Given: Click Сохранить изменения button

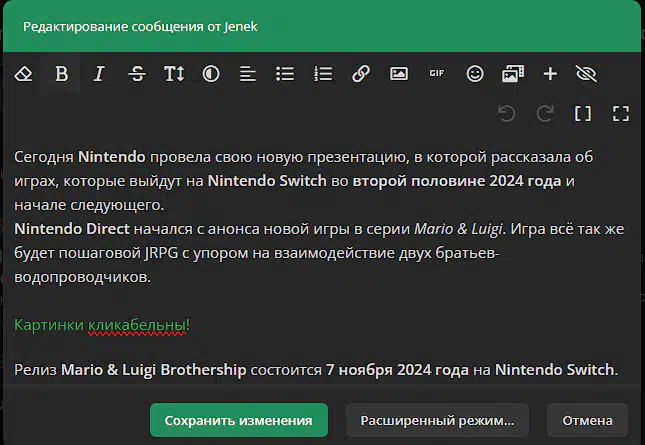Looking at the screenshot, I should pyautogui.click(x=239, y=420).
